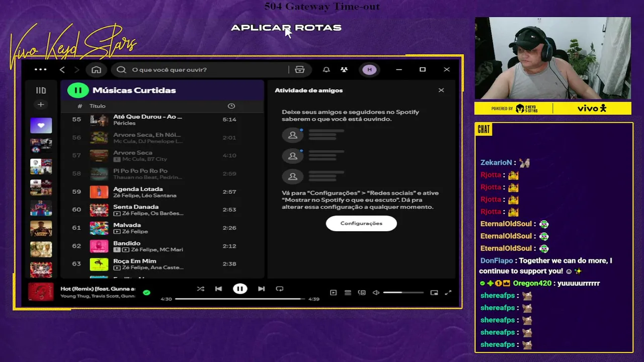
Task: Open the profile avatar 'H' menu
Action: (x=369, y=70)
